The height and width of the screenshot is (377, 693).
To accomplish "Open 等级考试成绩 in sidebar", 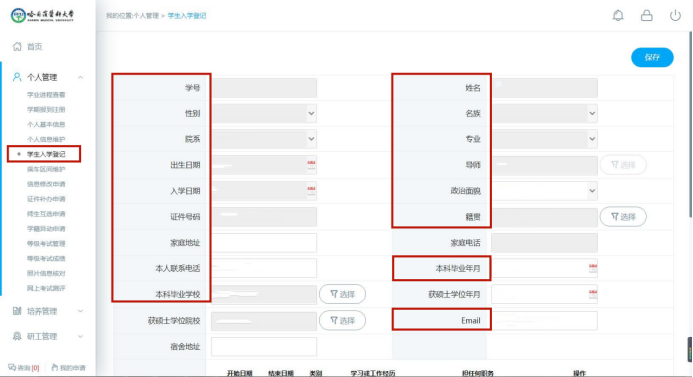I will pos(46,259).
